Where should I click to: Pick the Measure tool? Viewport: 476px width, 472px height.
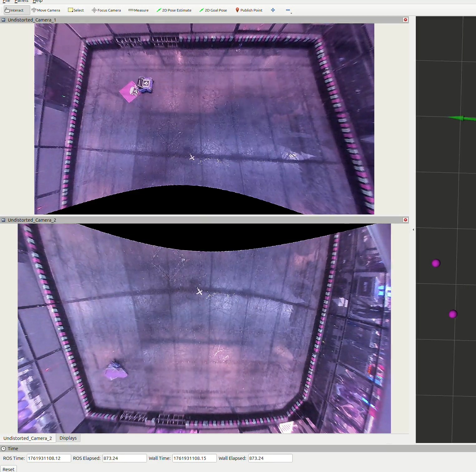click(x=138, y=10)
